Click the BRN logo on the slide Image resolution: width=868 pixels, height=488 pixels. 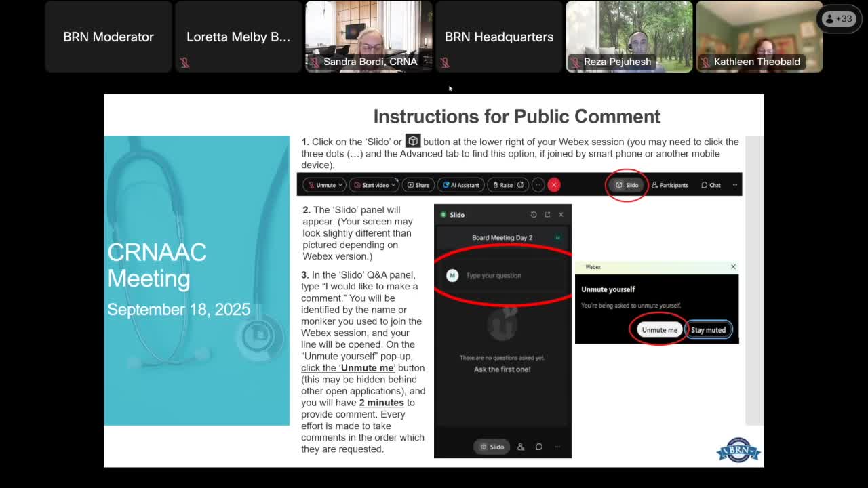pyautogui.click(x=738, y=450)
